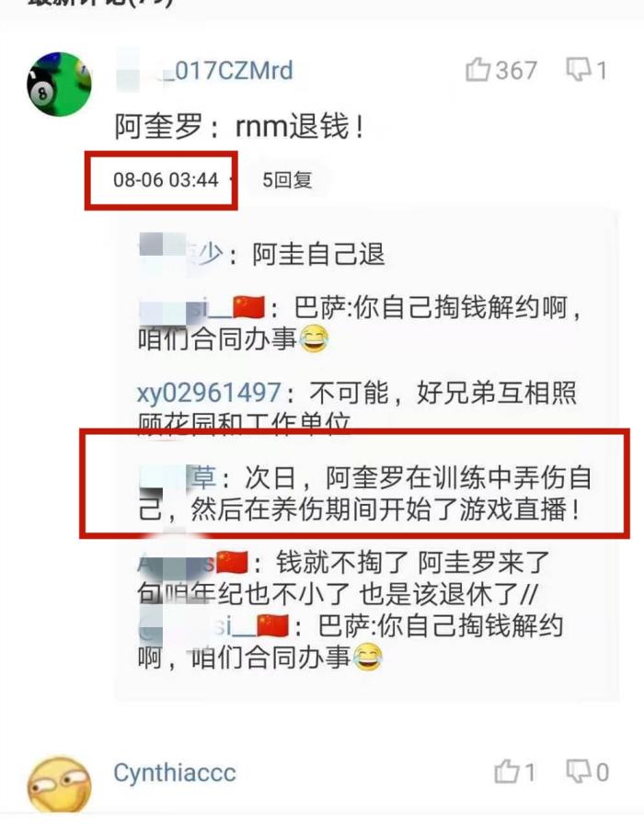Tap the laughing emoji after 咱们合同办事 in the last reply
This screenshot has height=824, width=644.
coord(368,657)
